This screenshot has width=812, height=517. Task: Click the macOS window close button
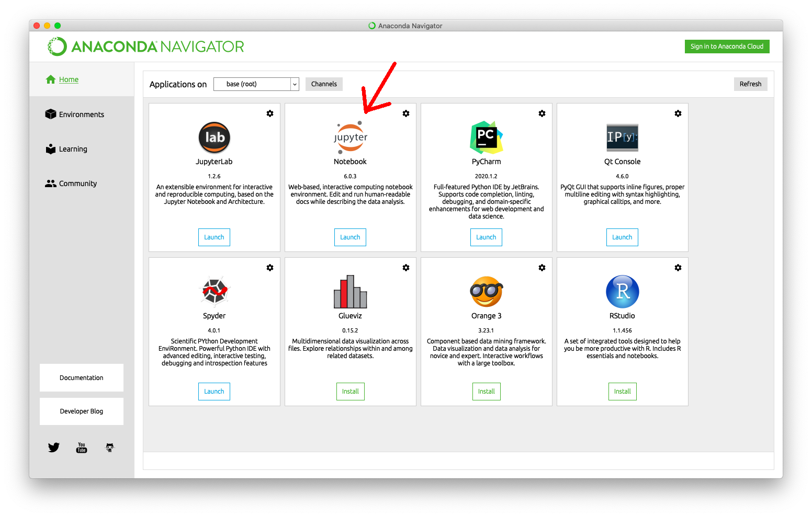[x=37, y=26]
